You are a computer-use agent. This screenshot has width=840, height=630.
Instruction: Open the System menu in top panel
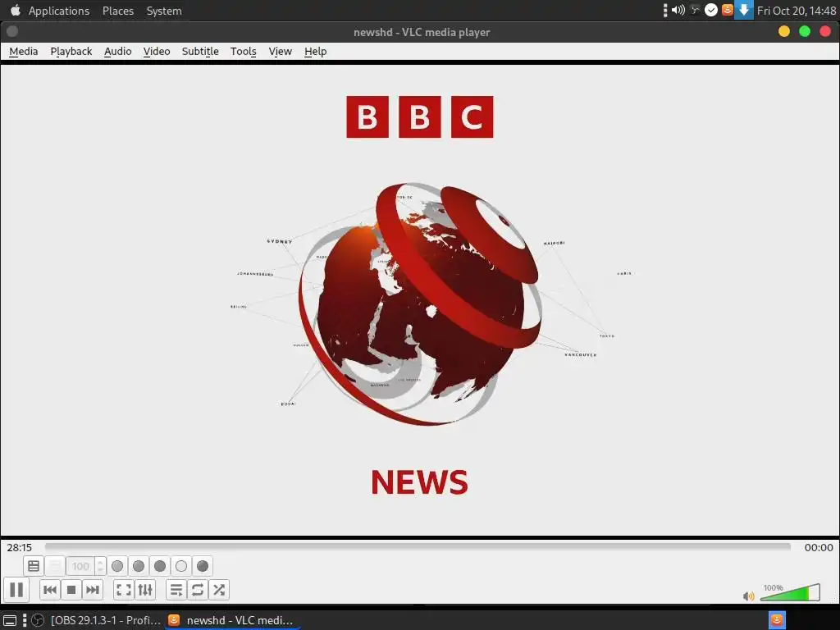[x=164, y=11]
